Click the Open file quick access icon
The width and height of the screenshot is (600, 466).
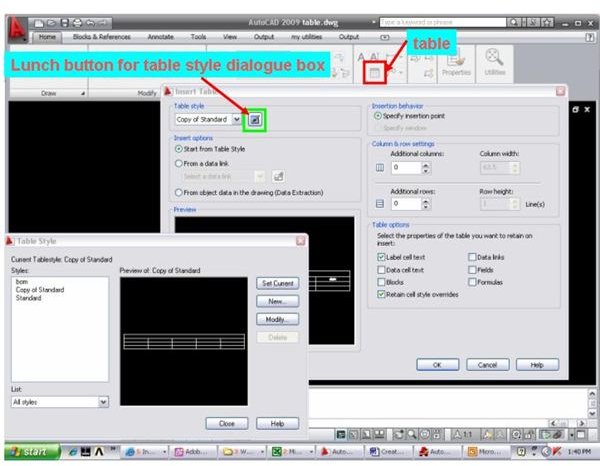coord(51,23)
